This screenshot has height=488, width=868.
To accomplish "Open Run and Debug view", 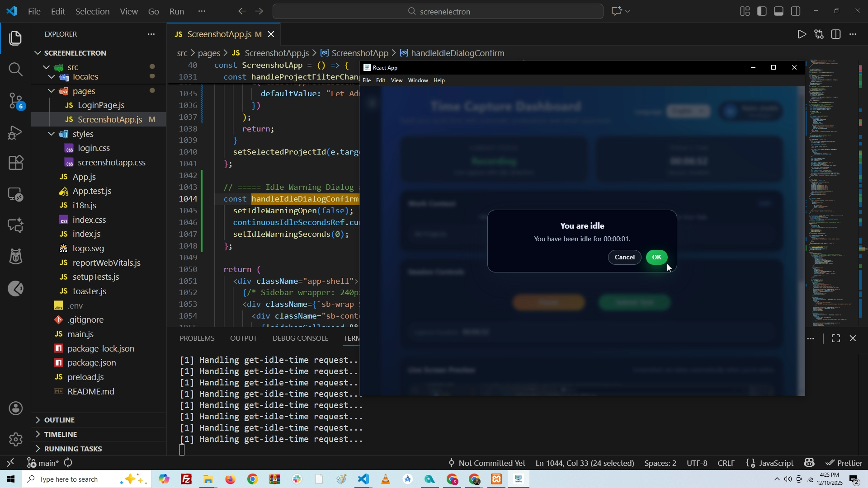I will tap(15, 133).
